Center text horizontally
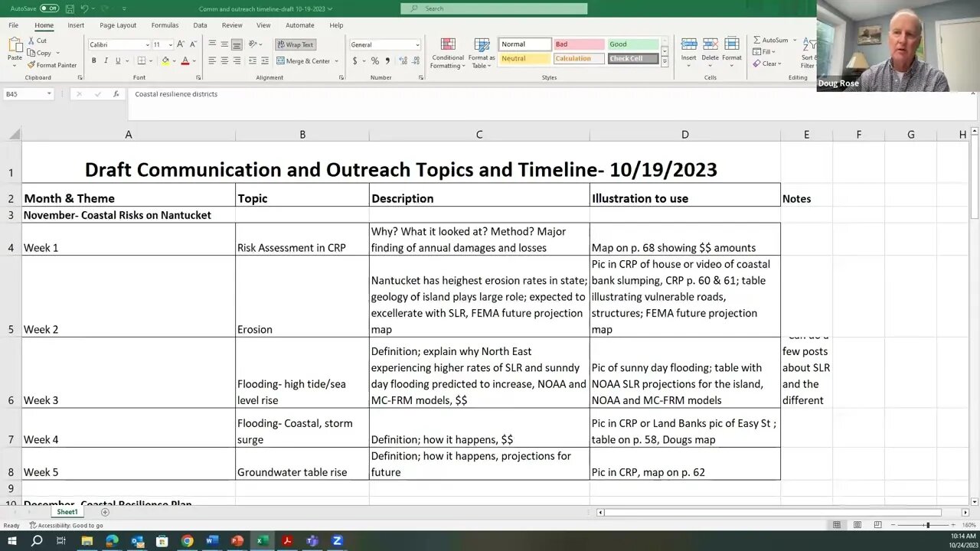This screenshot has width=980, height=551. [224, 60]
